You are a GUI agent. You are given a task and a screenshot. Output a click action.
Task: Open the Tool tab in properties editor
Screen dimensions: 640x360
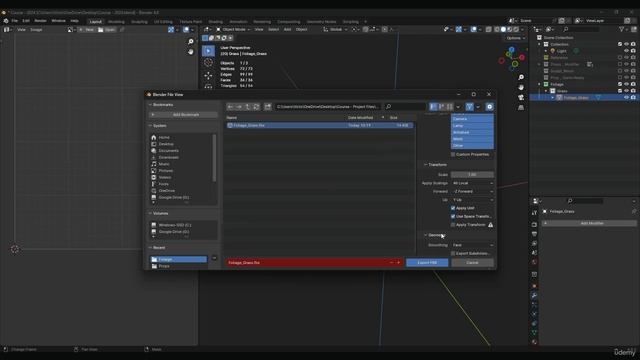[534, 213]
